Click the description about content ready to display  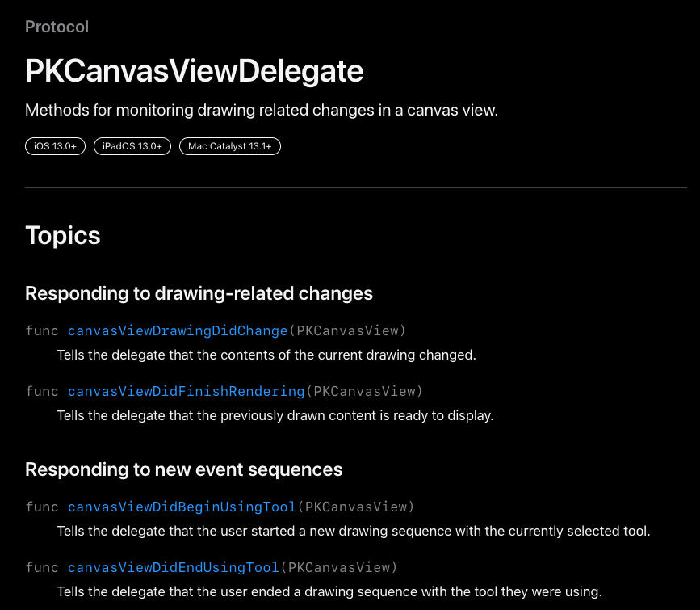(275, 416)
